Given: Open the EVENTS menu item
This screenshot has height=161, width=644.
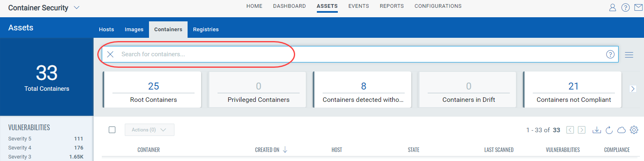Looking at the screenshot, I should [359, 6].
